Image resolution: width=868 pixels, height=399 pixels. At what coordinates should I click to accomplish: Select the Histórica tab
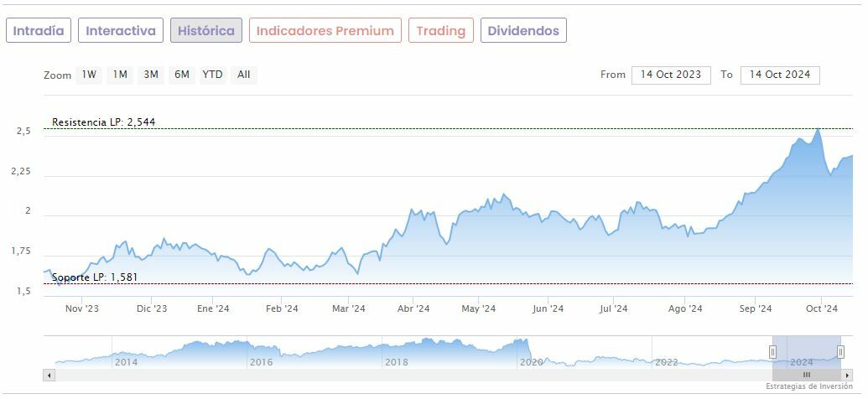click(x=206, y=31)
